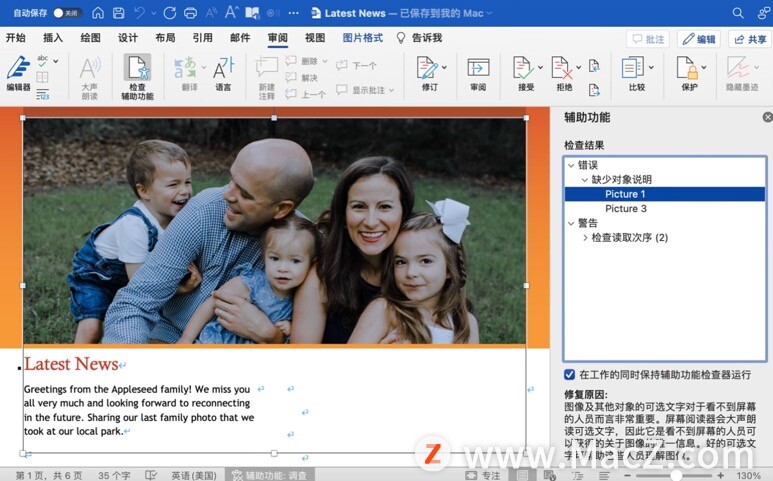Screen dimensions: 773x481
Task: Open the document title save-location dropdown
Action: click(x=489, y=13)
